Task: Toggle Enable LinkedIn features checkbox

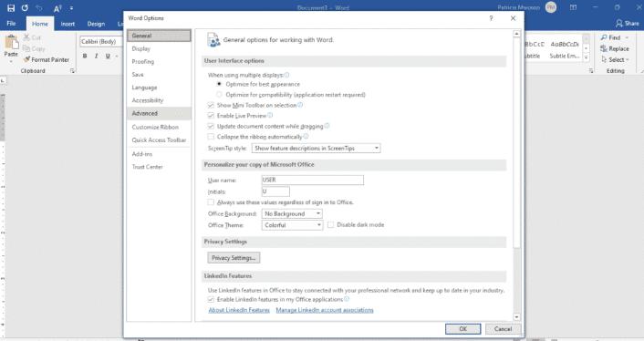Action: point(211,300)
